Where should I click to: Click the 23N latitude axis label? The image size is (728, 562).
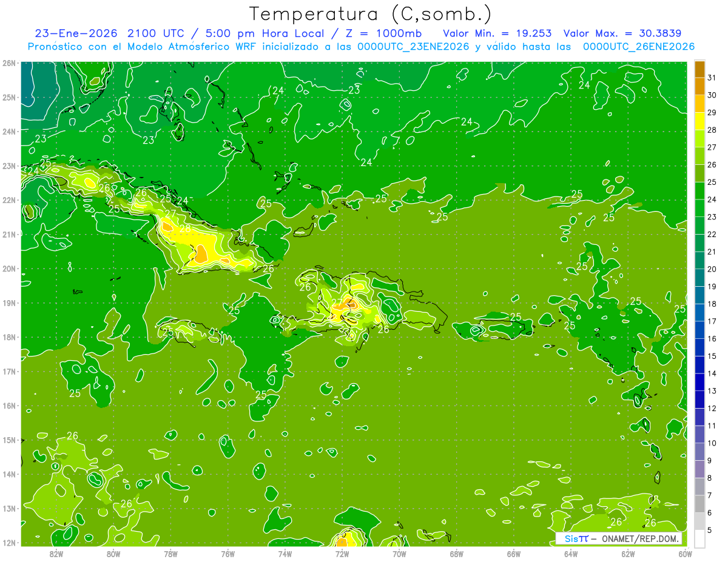[x=10, y=166]
